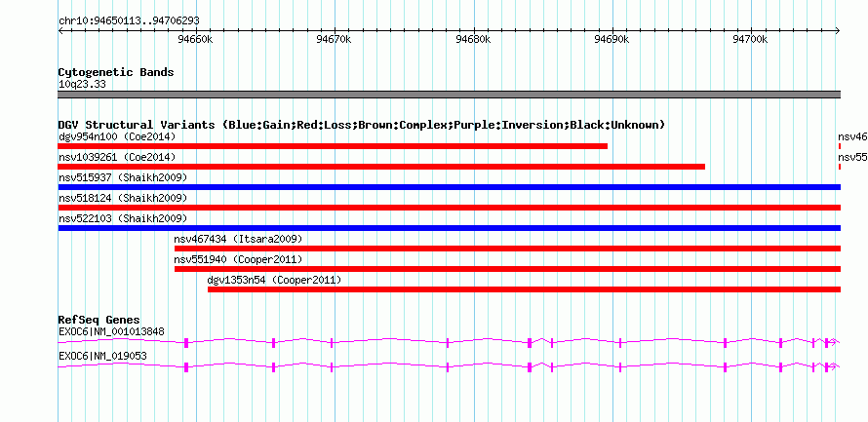The width and height of the screenshot is (868, 422).
Task: Click the left arrow of the ruler
Action: coord(60,30)
